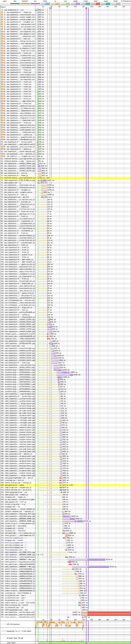Select render-blocking icon for request 8 owl.carousel.css

pos(2,27)
